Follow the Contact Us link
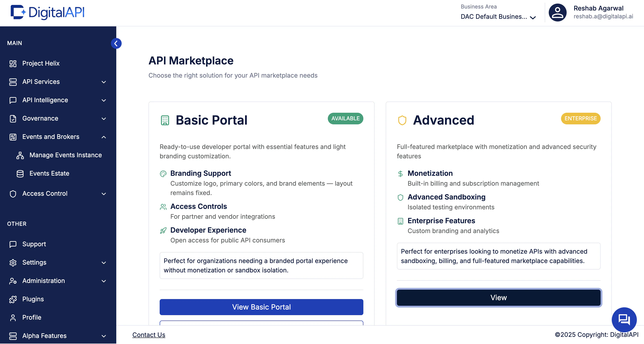Image resolution: width=644 pixels, height=344 pixels. coord(149,335)
